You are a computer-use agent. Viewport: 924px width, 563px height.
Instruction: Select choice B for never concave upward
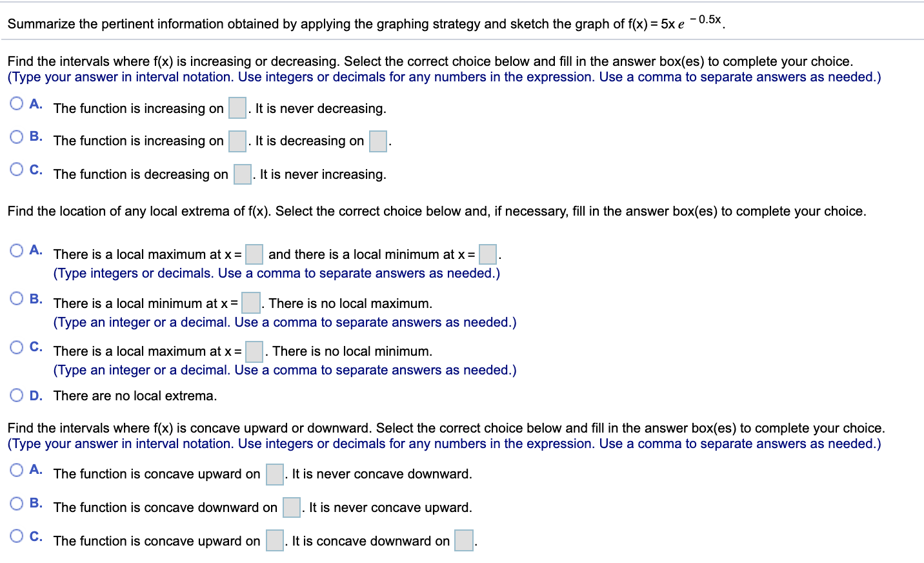point(15,502)
